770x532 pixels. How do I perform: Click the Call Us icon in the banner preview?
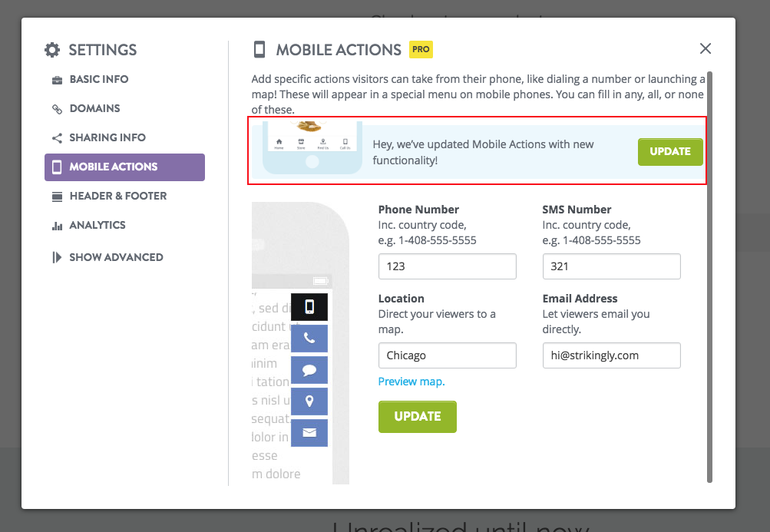click(345, 142)
